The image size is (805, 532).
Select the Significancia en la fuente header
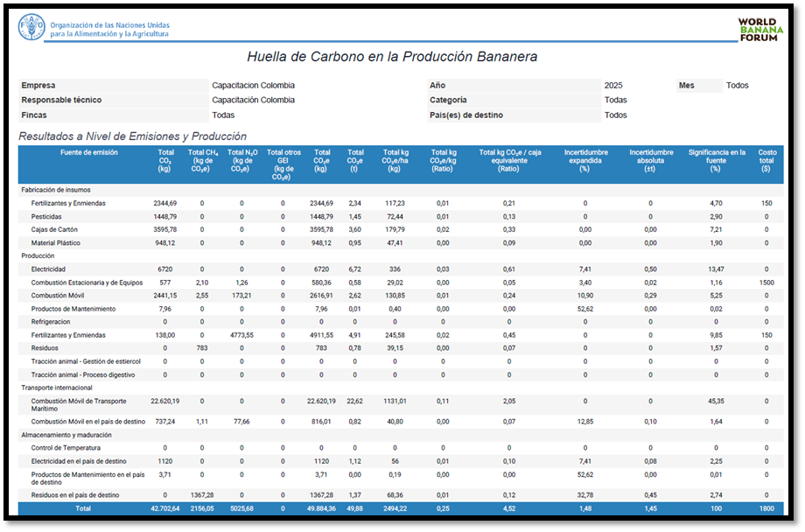[x=717, y=158]
